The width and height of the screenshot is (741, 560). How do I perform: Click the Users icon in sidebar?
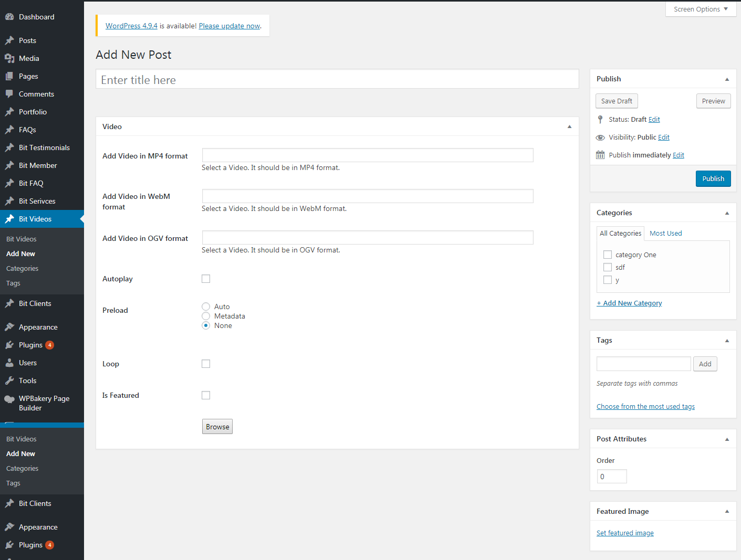(x=9, y=363)
